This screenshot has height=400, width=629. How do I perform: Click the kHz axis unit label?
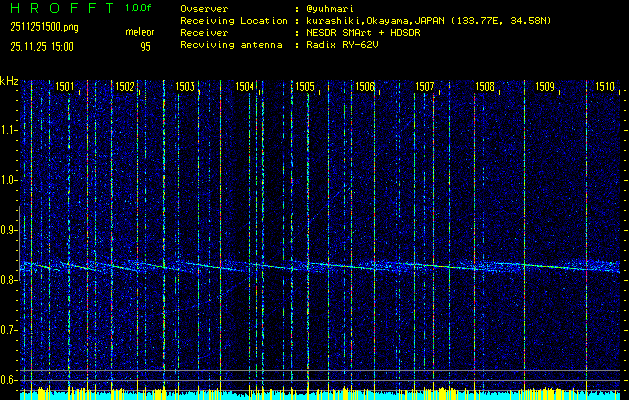tap(9, 81)
